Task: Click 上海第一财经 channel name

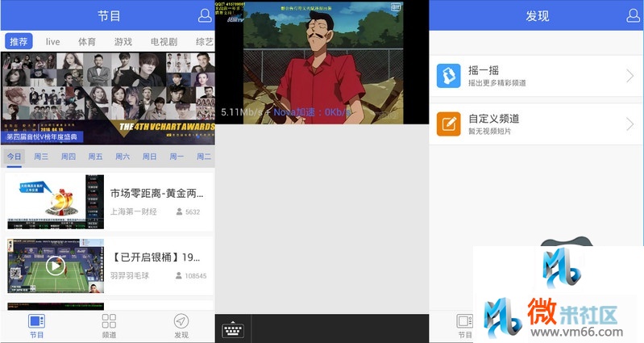Action: point(133,211)
